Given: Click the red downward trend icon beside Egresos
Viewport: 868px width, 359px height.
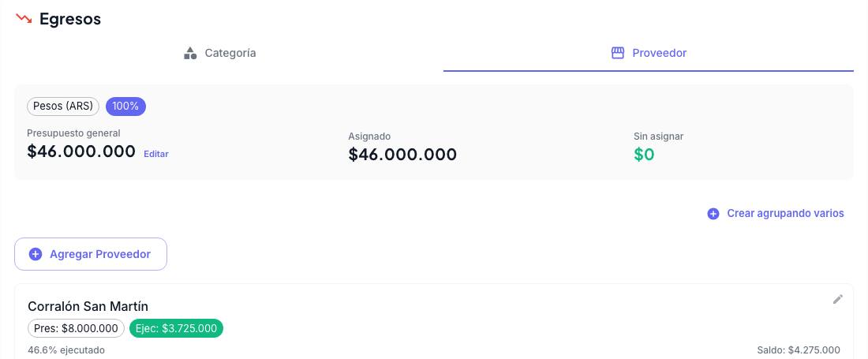Looking at the screenshot, I should (24, 19).
